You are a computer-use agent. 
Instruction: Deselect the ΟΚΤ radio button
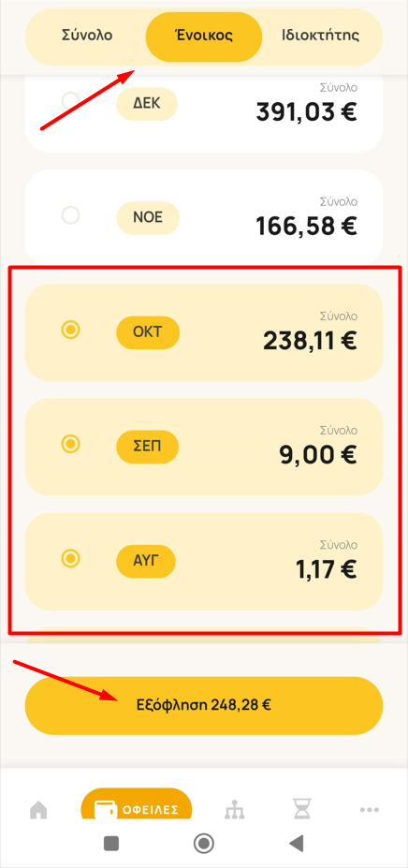click(x=70, y=330)
